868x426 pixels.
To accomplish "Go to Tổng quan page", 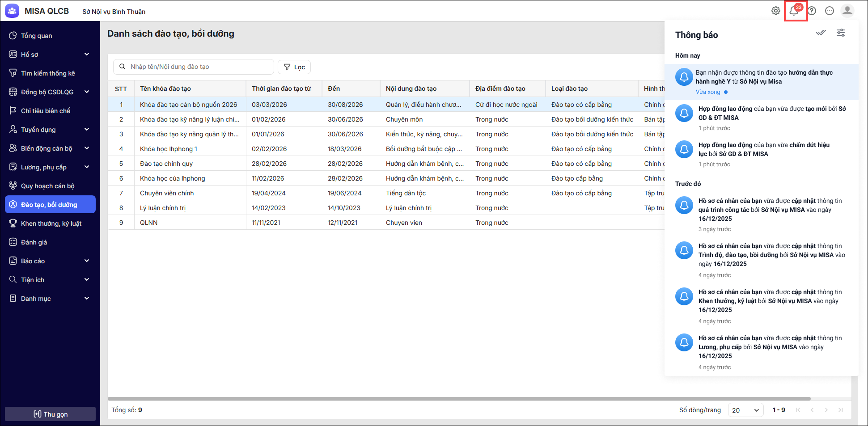I will pyautogui.click(x=37, y=36).
